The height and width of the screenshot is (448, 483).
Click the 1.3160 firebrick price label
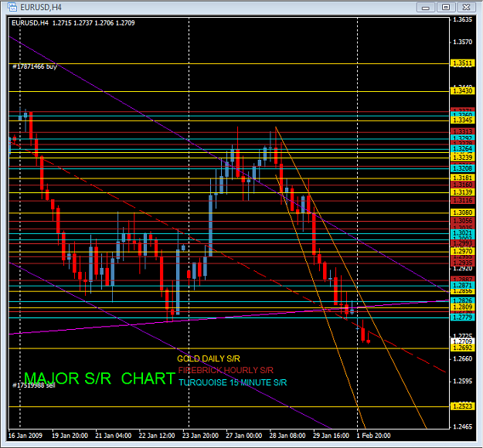pyautogui.click(x=462, y=185)
